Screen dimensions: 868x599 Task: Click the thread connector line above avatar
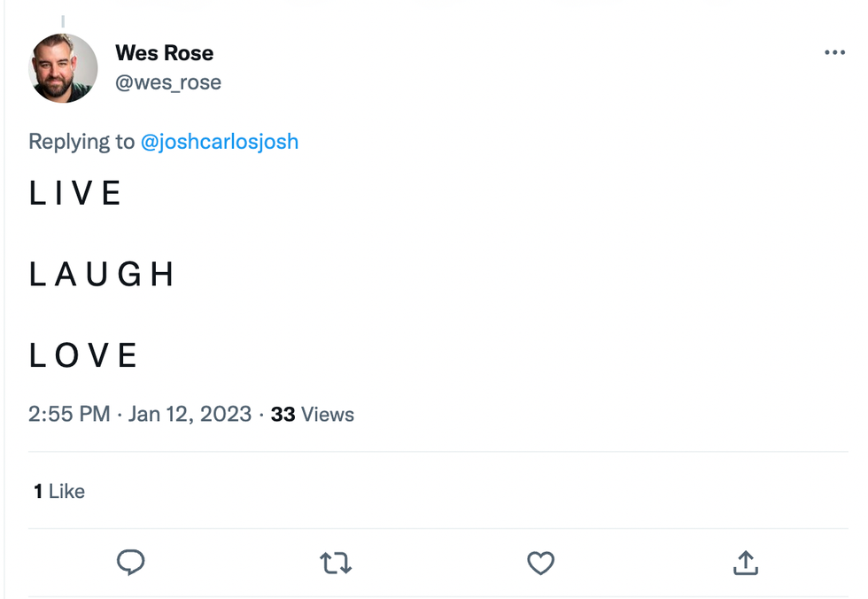(63, 20)
